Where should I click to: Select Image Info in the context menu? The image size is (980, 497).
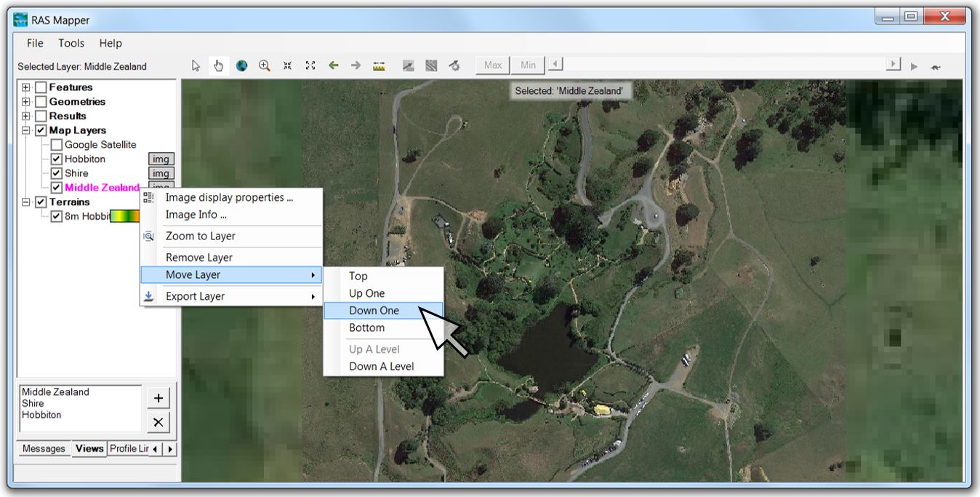[x=231, y=215]
